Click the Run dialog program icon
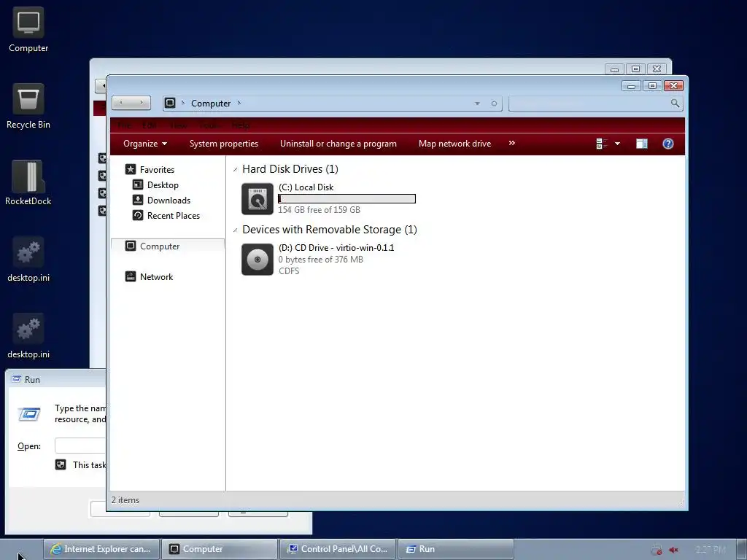This screenshot has width=747, height=560. [x=29, y=414]
